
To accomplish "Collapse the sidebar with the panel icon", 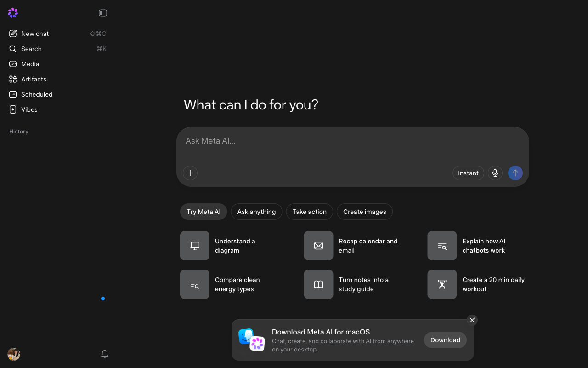I will click(x=103, y=13).
